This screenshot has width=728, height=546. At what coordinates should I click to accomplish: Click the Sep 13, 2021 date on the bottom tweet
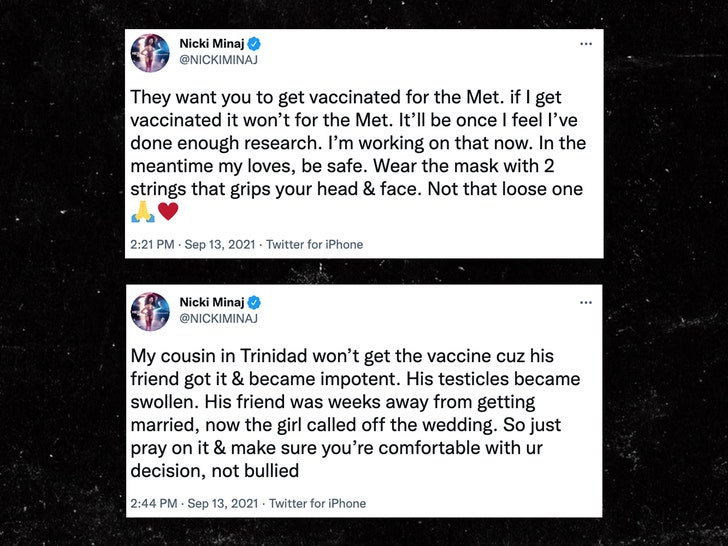[x=220, y=503]
